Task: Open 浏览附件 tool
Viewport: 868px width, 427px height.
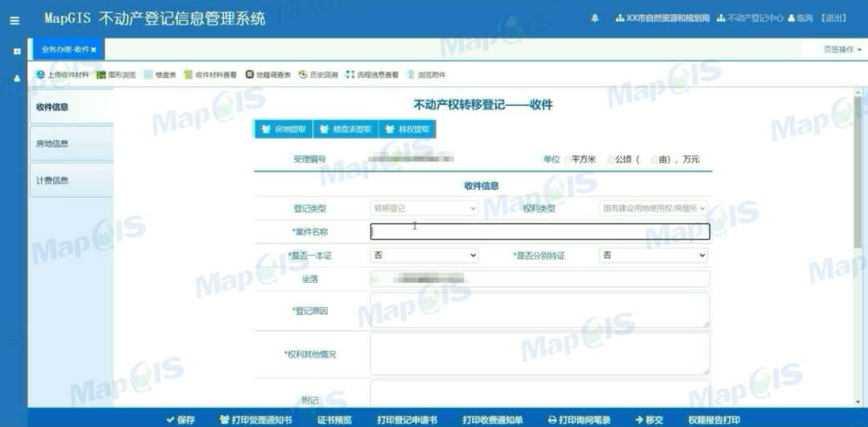Action: click(426, 75)
